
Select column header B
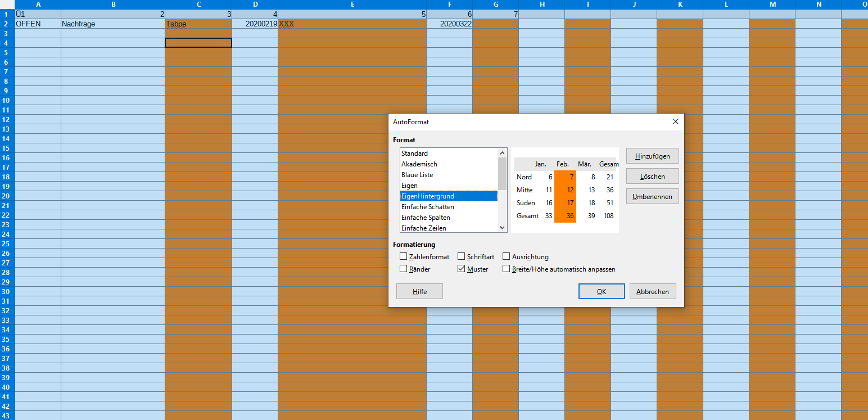point(113,4)
